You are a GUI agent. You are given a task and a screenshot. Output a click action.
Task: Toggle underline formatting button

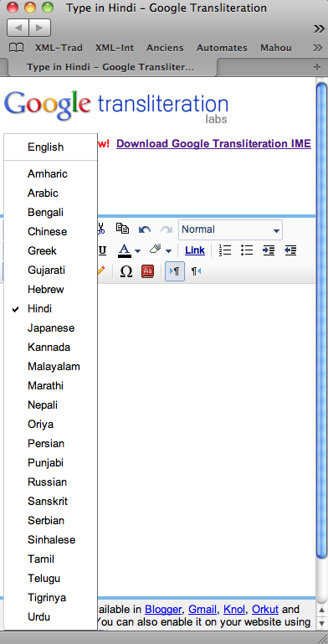click(102, 250)
